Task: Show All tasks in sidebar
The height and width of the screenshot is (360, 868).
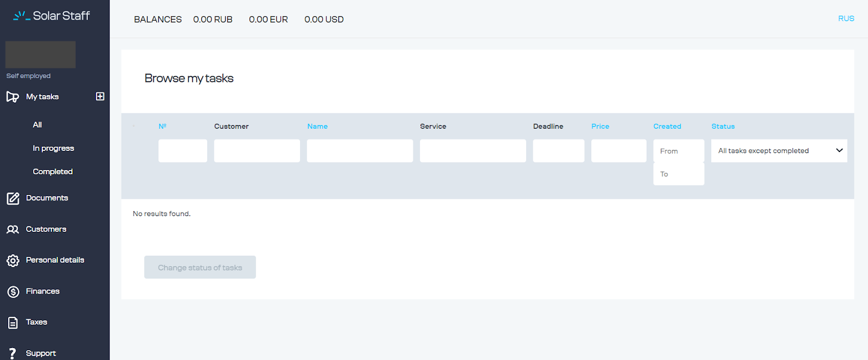Action: [x=37, y=124]
